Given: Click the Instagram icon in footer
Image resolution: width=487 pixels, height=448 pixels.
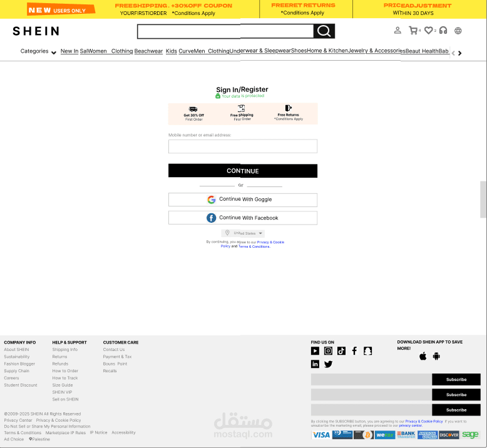Looking at the screenshot, I should (328, 351).
